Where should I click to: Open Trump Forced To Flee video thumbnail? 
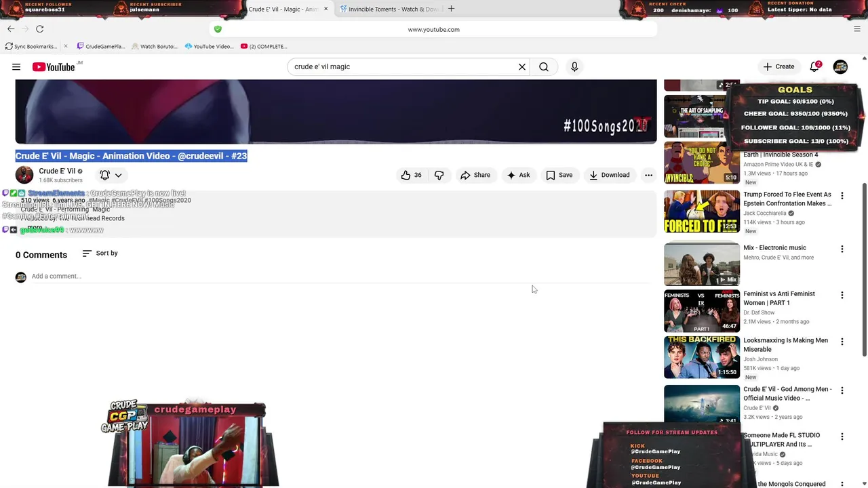click(702, 211)
